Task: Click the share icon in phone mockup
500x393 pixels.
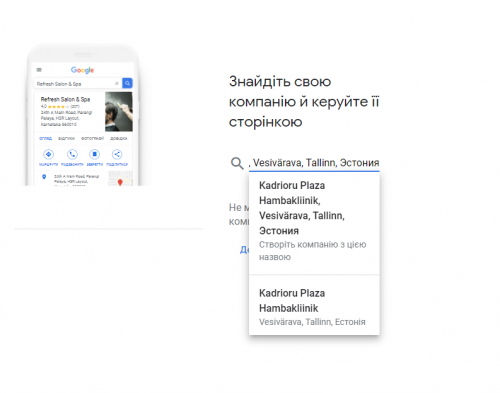Action: (117, 154)
